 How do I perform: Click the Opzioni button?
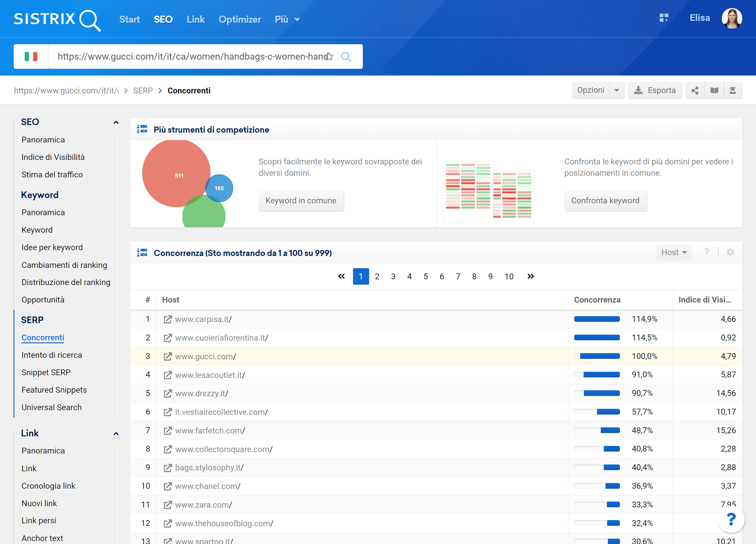coord(591,90)
